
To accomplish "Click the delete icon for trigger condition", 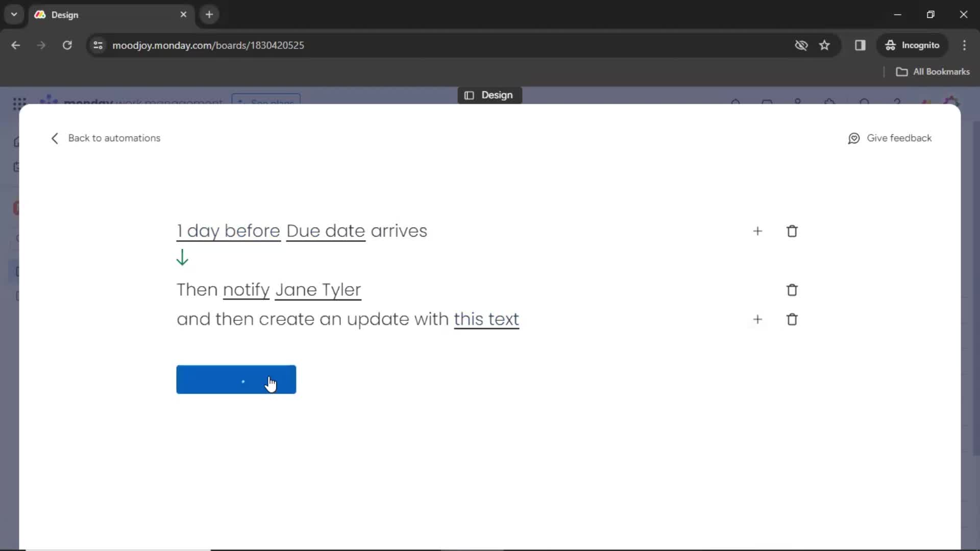I will (792, 231).
